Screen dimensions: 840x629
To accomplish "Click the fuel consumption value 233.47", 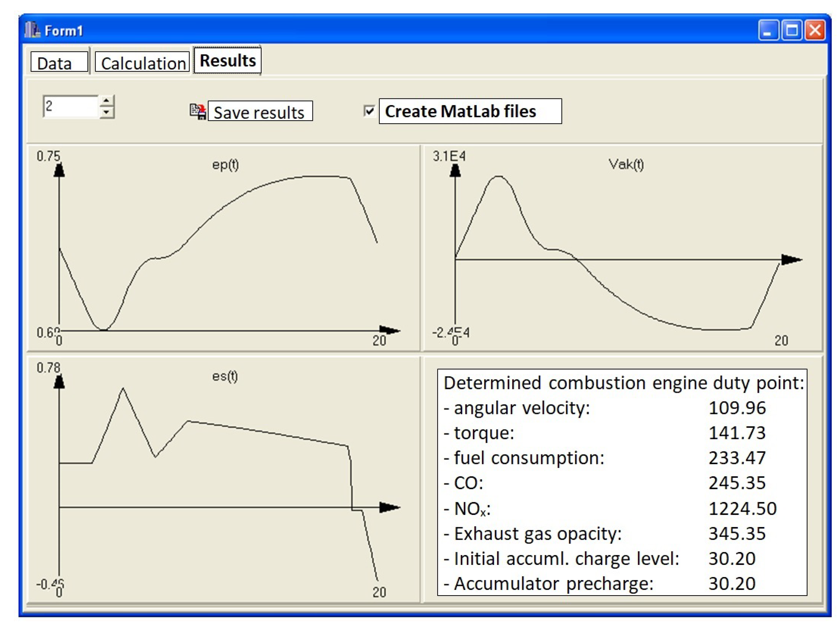I will point(737,458).
